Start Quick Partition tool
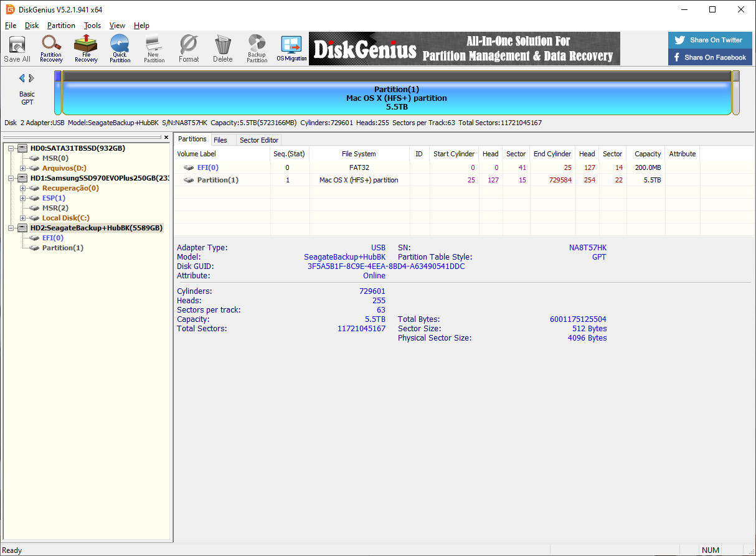Screen dimensions: 756x556 [x=120, y=49]
